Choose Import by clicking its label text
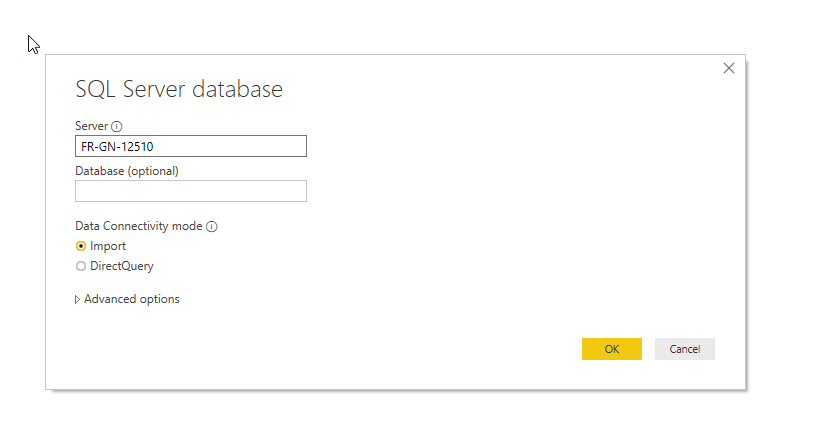821x448 pixels. (108, 246)
